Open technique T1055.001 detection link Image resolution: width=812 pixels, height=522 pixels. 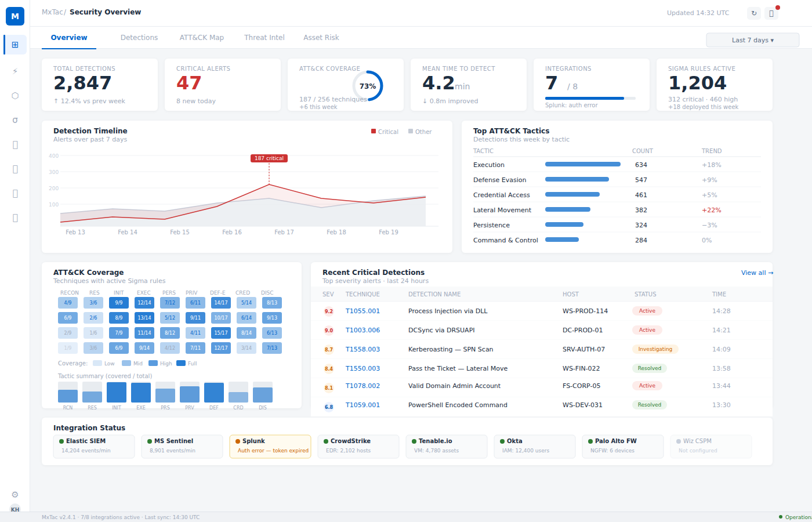pyautogui.click(x=363, y=311)
